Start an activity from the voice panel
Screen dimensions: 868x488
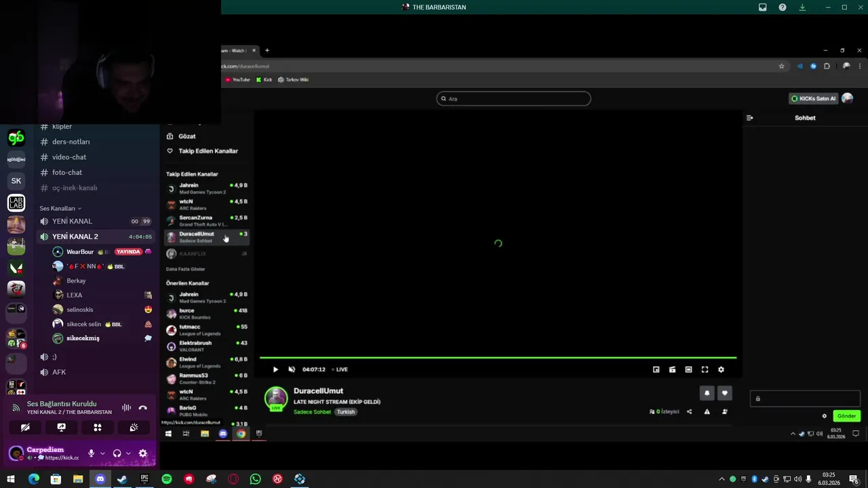[x=98, y=428]
